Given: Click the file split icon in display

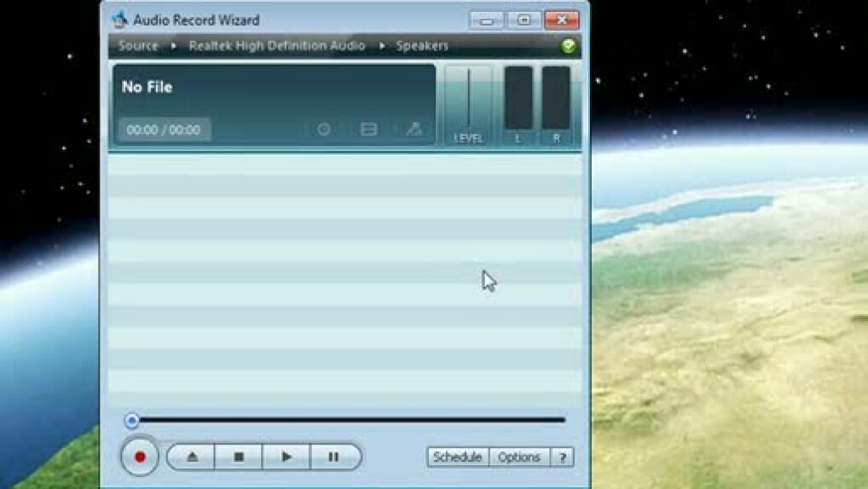Looking at the screenshot, I should (368, 130).
